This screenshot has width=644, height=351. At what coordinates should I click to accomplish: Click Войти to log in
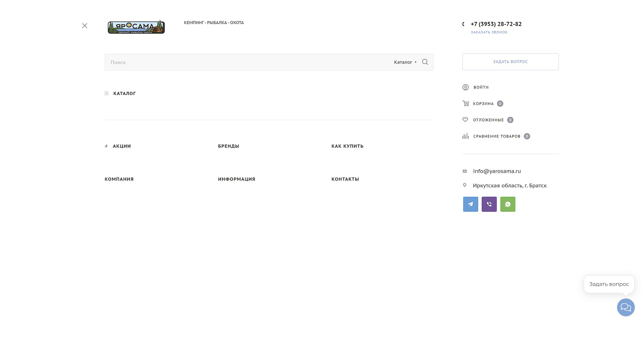481,87
